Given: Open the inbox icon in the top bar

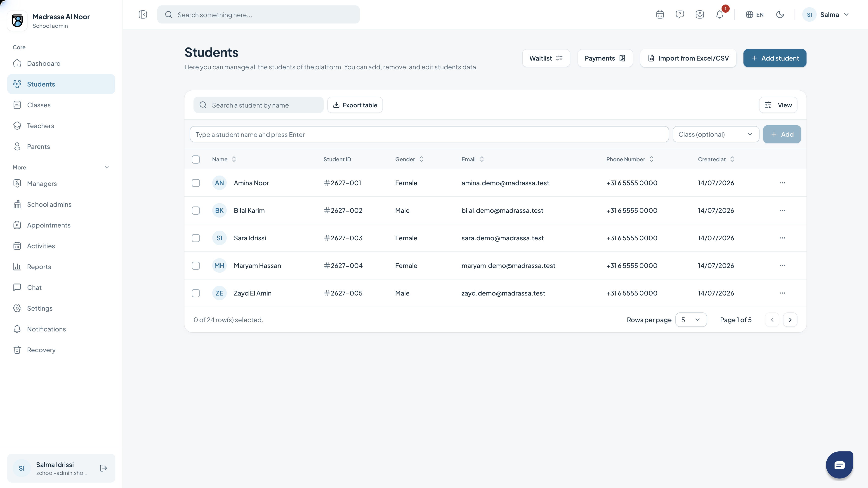Looking at the screenshot, I should pos(700,14).
